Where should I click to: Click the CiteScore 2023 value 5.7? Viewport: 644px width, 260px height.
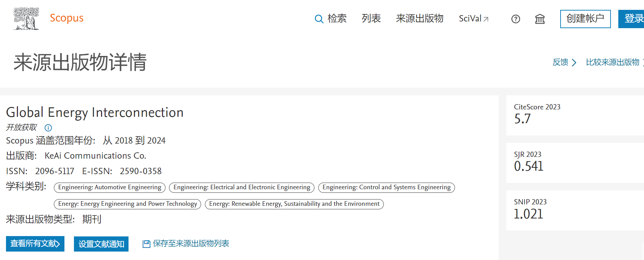[x=522, y=119]
